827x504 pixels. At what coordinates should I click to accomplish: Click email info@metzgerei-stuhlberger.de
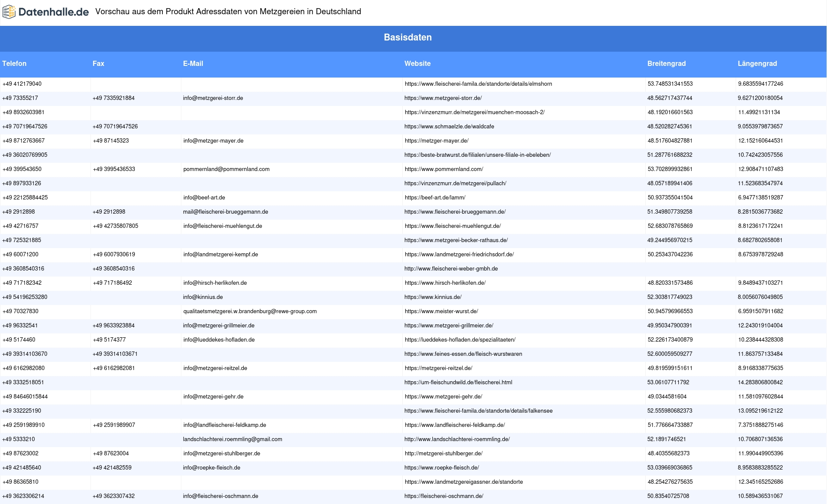coord(222,454)
